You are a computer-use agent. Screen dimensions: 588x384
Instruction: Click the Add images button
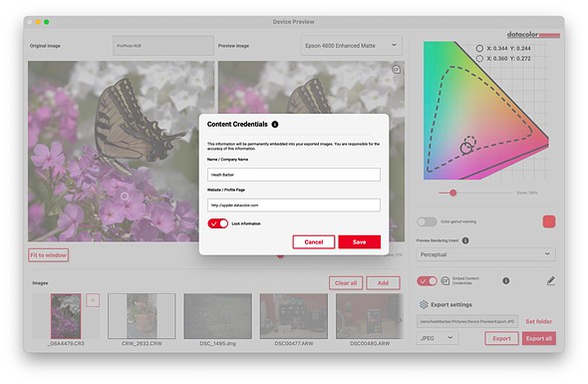383,283
